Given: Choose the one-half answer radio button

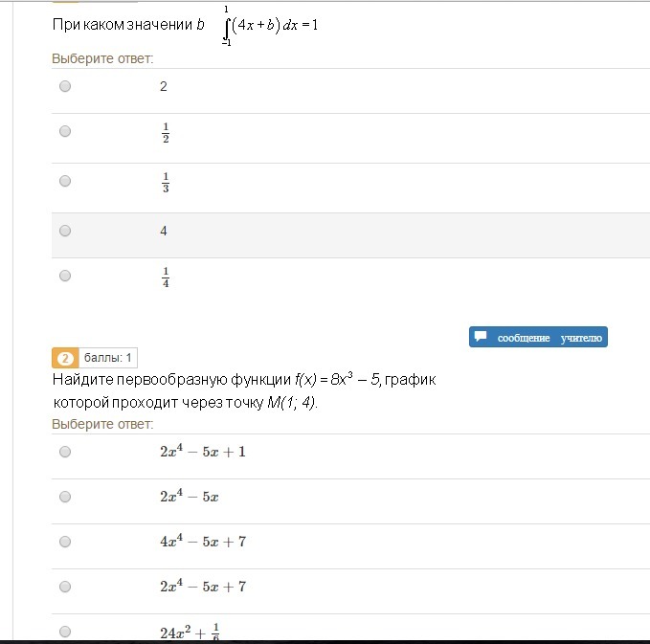Looking at the screenshot, I should pos(65,131).
